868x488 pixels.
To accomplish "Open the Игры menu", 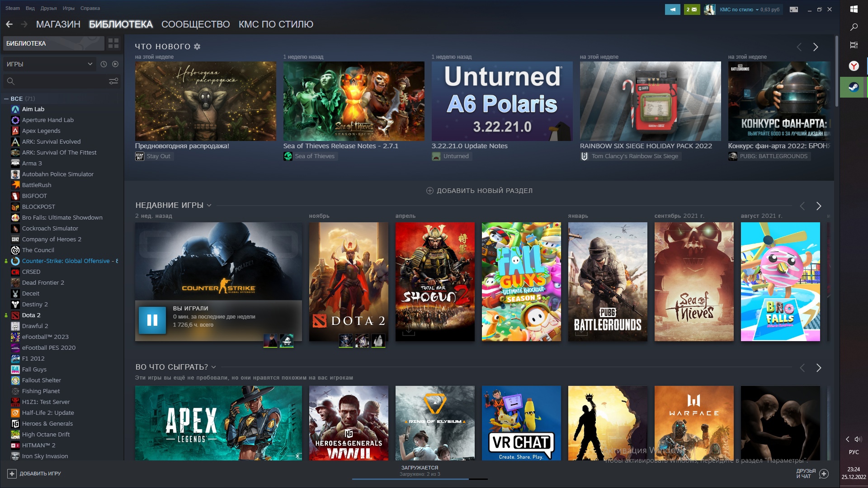I will click(69, 8).
